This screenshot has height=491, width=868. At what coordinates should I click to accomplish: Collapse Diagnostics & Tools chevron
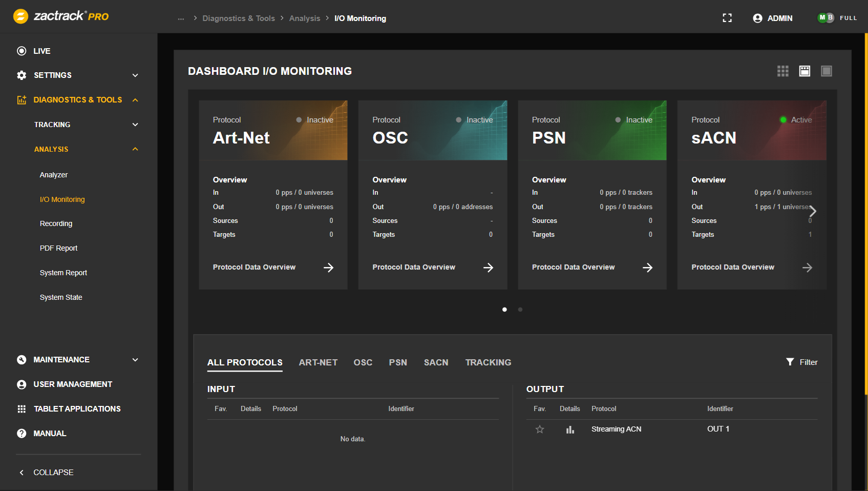click(x=135, y=100)
